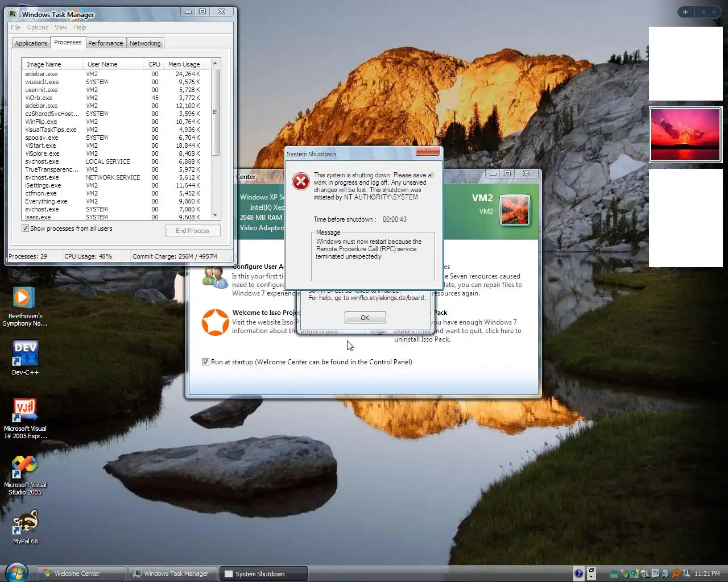Open the Help menu in Task Manager
The width and height of the screenshot is (728, 582).
(x=80, y=27)
